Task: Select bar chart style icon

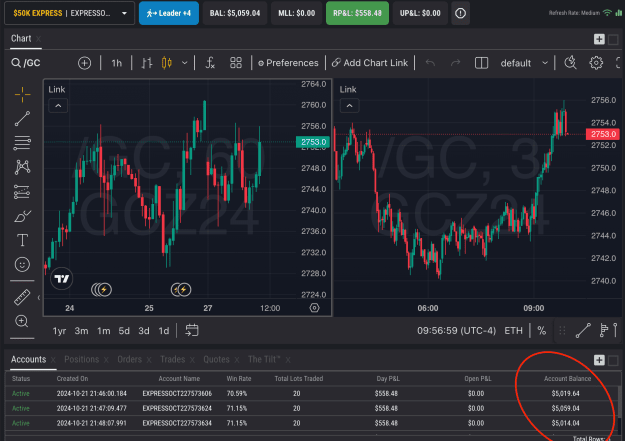Action: tap(147, 63)
